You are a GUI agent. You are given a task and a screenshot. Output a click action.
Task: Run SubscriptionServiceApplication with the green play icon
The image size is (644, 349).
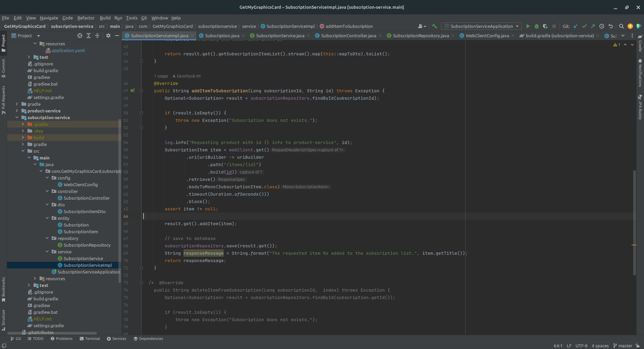[528, 26]
